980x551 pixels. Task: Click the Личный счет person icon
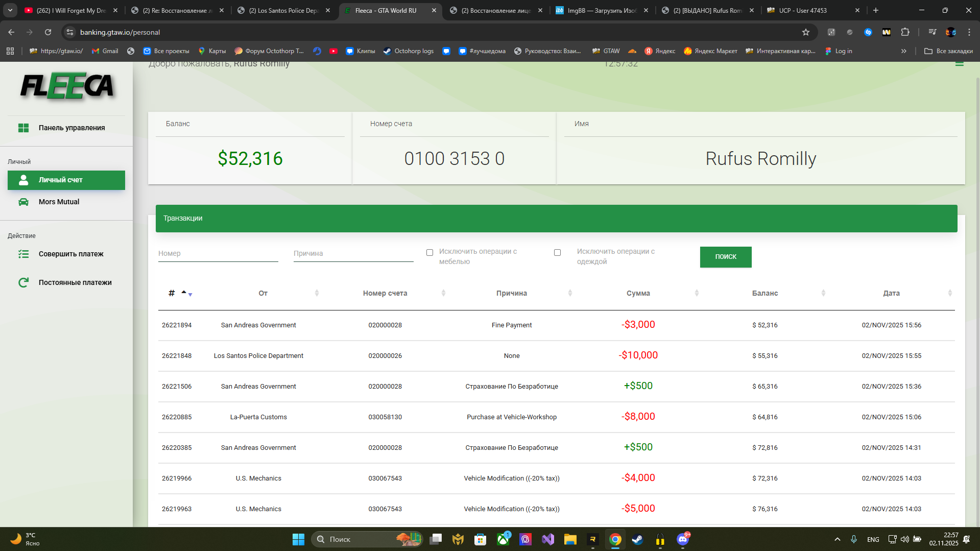[x=23, y=180]
